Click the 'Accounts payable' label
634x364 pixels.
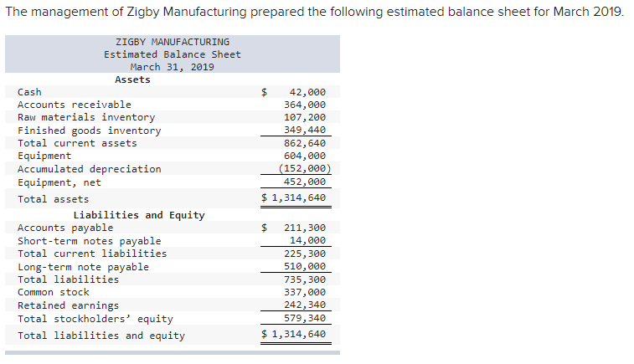click(65, 228)
